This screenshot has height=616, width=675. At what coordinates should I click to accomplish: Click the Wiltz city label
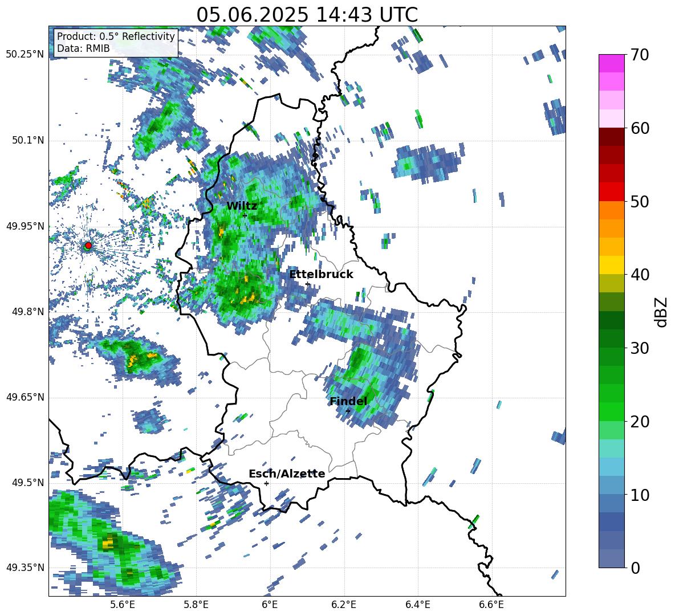point(242,206)
